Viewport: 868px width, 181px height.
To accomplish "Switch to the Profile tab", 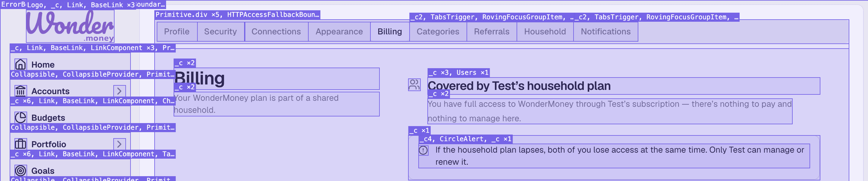I will coord(177,32).
